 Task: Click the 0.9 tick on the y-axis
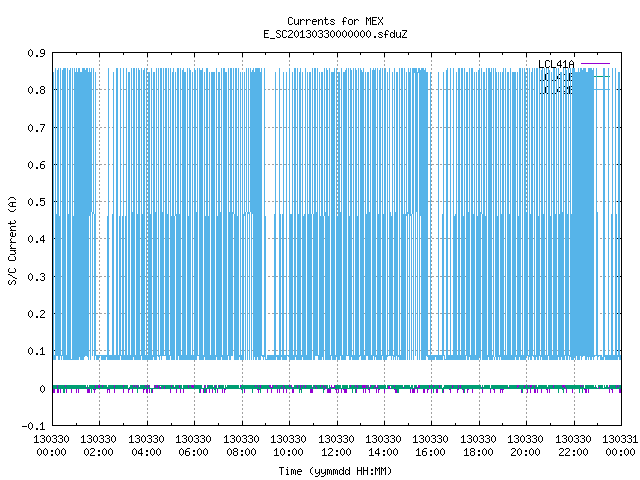click(36, 53)
